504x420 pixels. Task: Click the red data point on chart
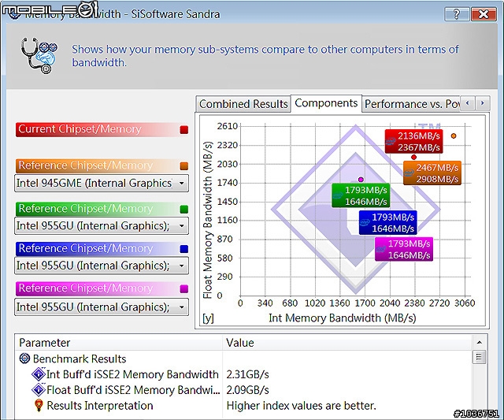(413, 158)
